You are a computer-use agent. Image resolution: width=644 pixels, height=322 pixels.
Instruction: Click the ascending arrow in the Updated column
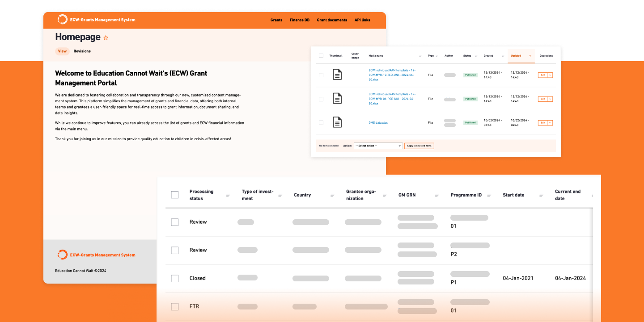pos(530,56)
